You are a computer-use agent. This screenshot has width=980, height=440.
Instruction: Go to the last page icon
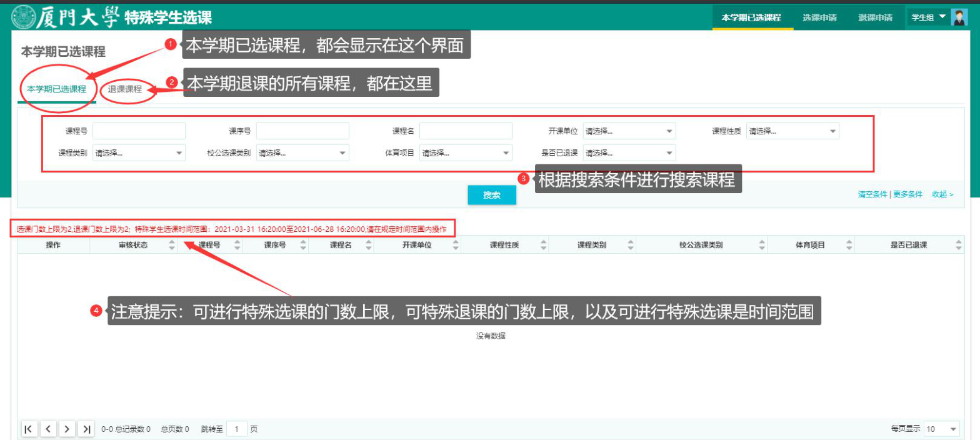tap(87, 429)
